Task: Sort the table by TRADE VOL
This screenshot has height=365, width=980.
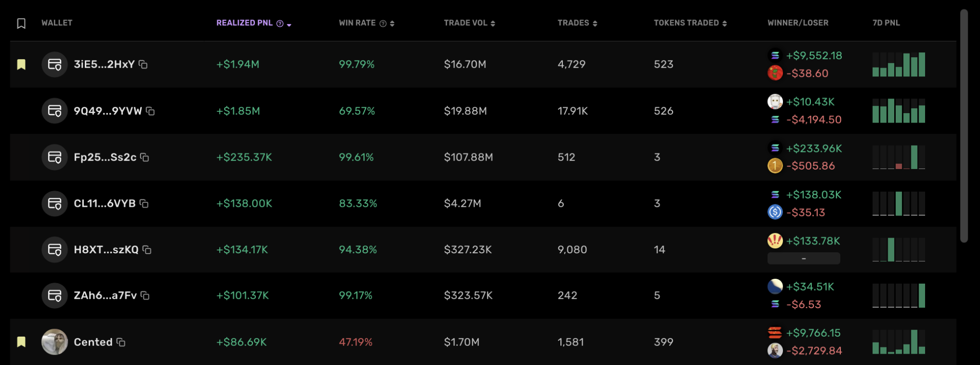Action: 494,23
